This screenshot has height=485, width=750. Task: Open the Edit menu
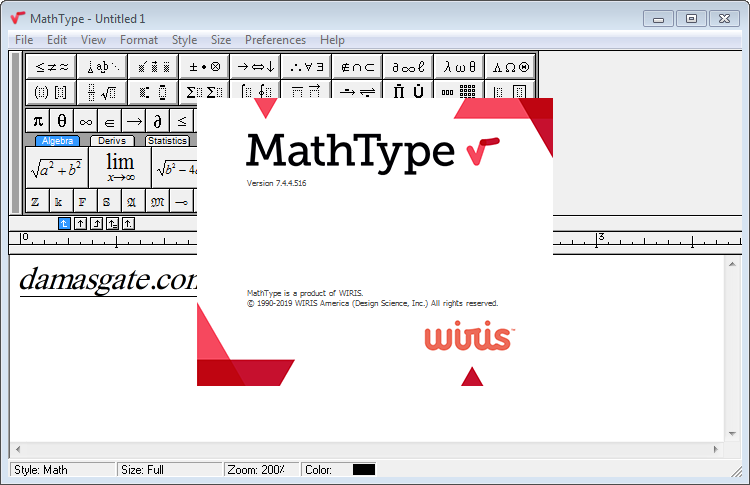point(56,40)
